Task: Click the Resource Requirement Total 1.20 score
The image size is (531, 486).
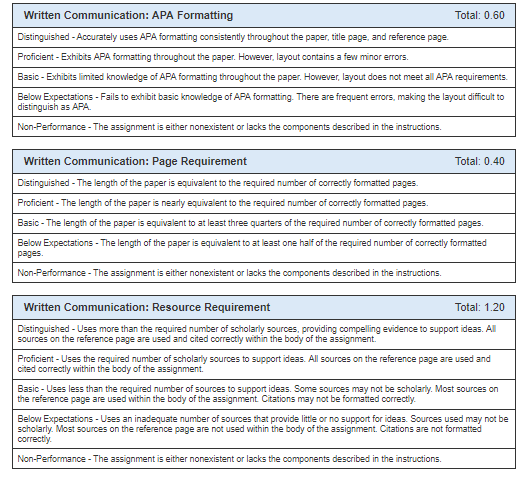Action: point(480,308)
